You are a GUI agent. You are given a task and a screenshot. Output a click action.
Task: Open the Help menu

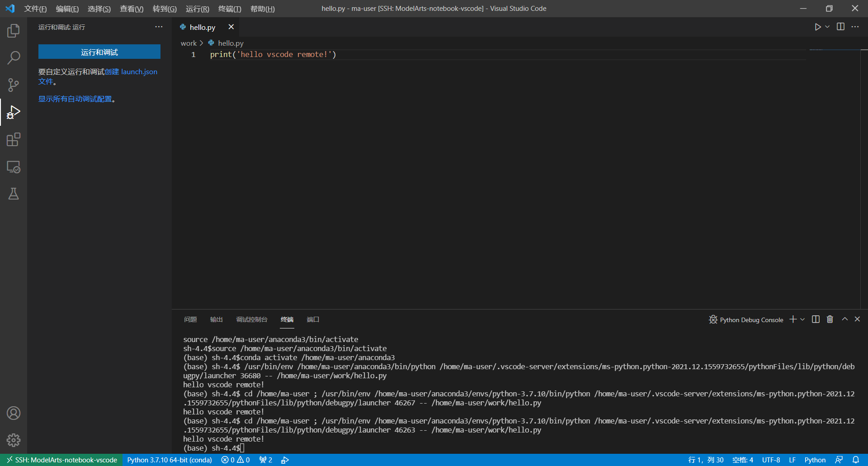(x=263, y=9)
